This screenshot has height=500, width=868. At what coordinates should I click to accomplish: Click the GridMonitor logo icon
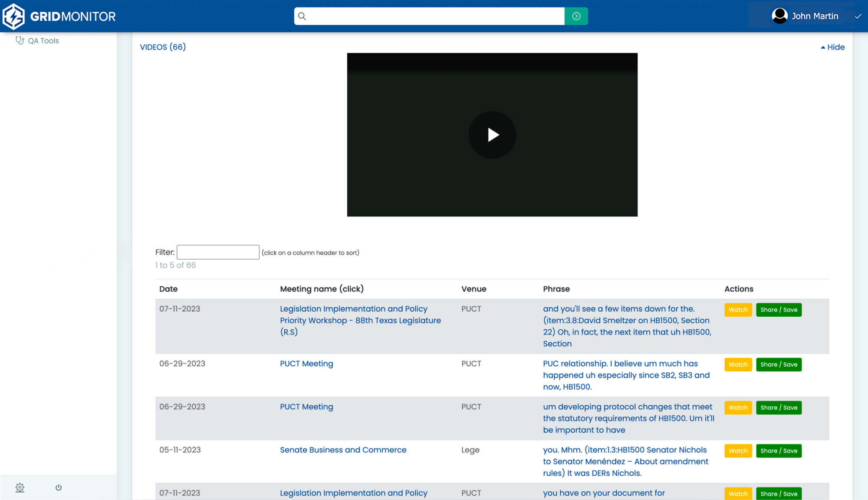point(14,16)
